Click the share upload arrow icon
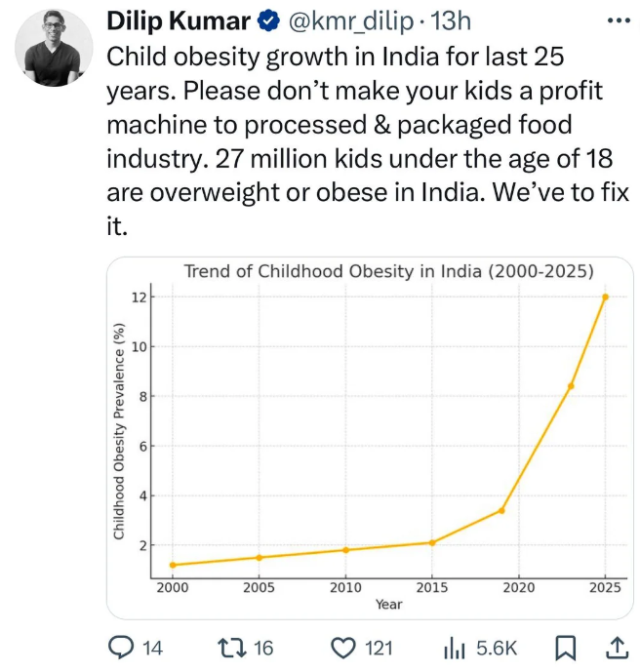The image size is (640, 672). click(x=617, y=648)
